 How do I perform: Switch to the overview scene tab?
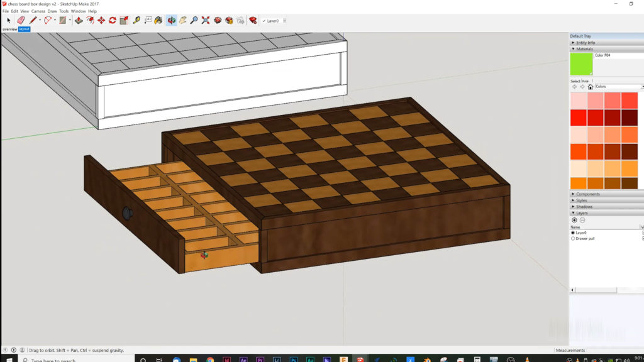(x=10, y=29)
